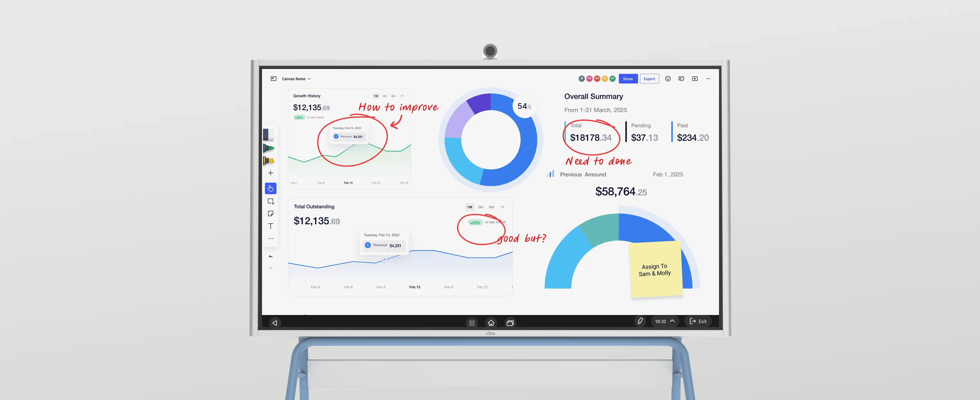The image size is (980, 400).
Task: Set Total Outstanding range to 6M
Action: [x=491, y=207]
